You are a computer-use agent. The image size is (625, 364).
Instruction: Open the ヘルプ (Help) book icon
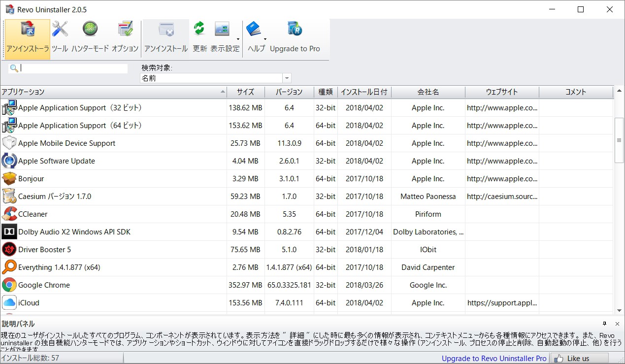click(254, 29)
